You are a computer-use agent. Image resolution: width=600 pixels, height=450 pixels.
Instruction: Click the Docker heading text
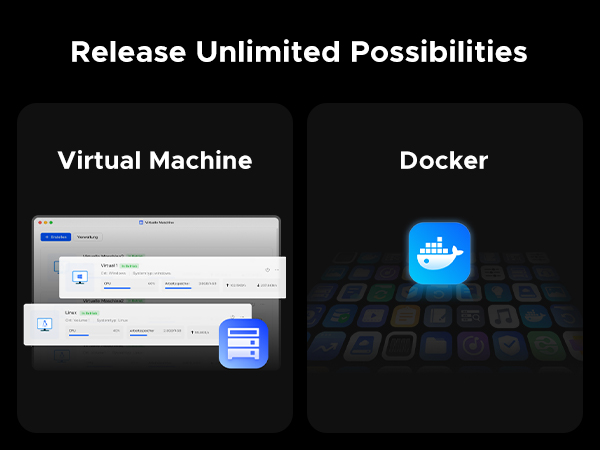(x=444, y=160)
